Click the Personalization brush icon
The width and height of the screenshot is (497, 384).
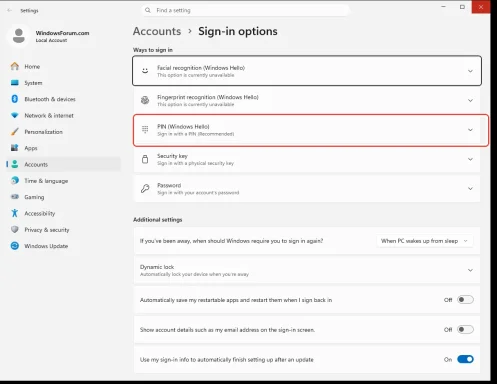click(15, 132)
